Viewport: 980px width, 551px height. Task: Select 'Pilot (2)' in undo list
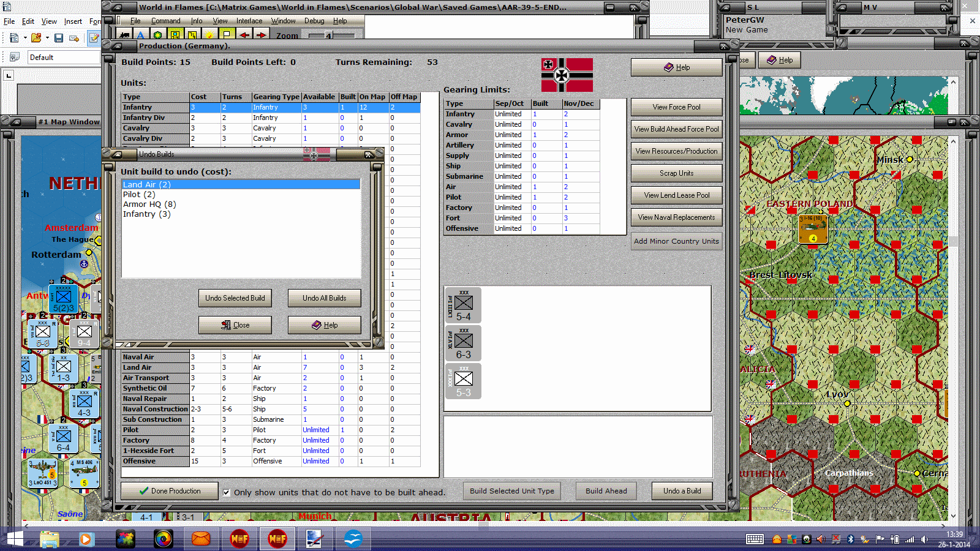[x=241, y=194]
